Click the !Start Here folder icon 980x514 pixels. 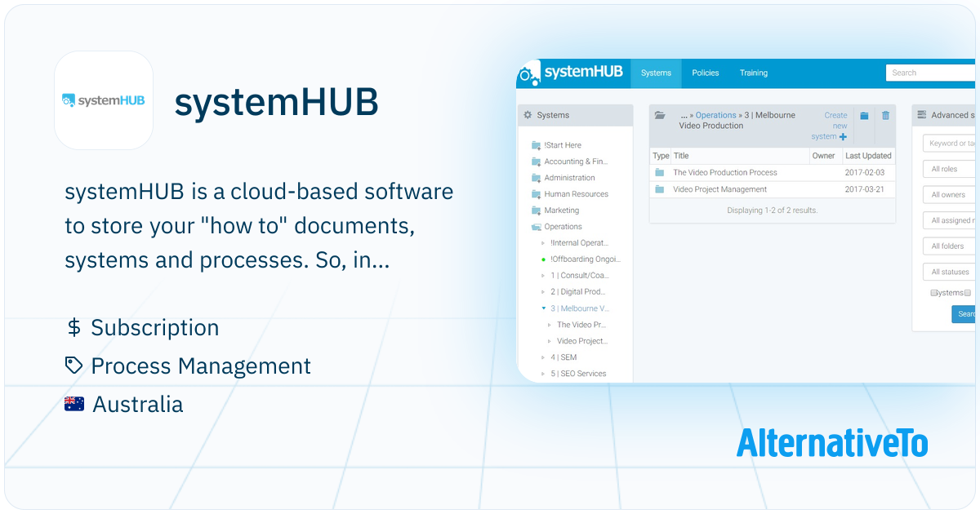(x=536, y=145)
